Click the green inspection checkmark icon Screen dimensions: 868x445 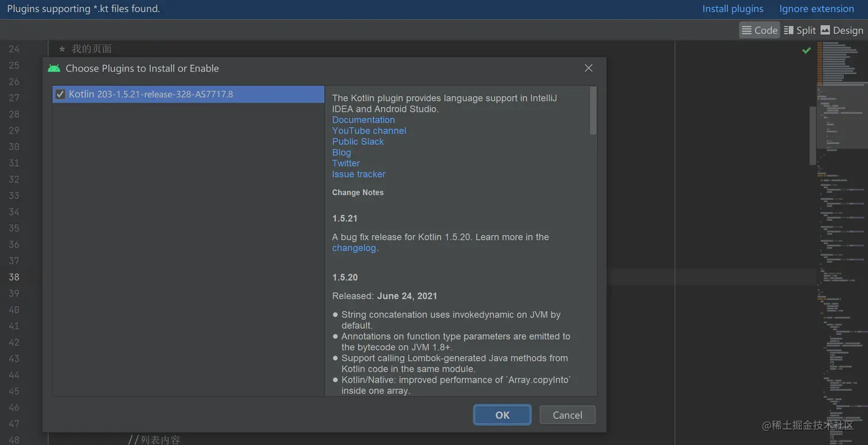(x=807, y=50)
